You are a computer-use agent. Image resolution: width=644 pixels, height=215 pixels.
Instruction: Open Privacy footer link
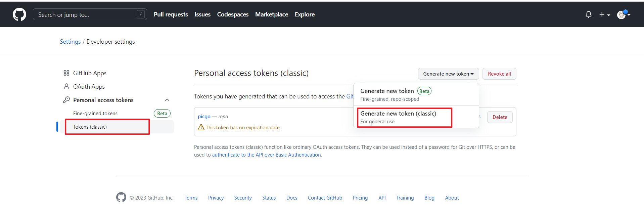(216, 198)
